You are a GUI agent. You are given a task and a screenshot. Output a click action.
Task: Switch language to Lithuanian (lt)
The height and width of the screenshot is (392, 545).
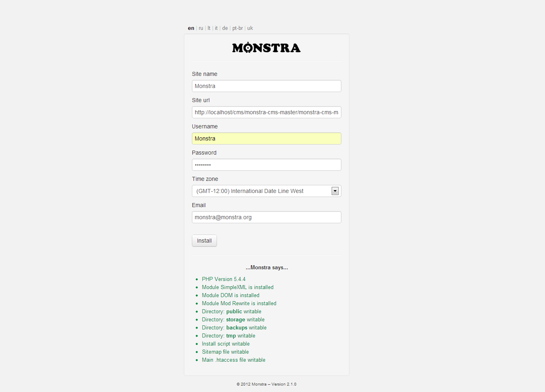209,28
